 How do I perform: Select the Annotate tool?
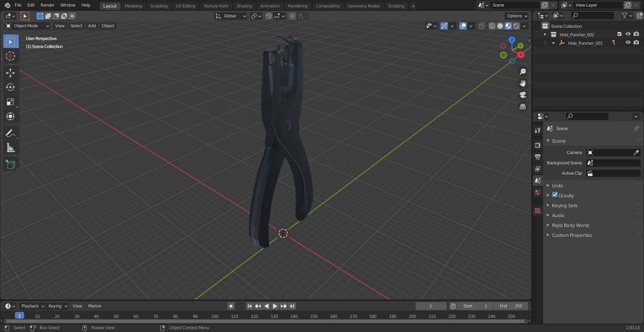10,134
